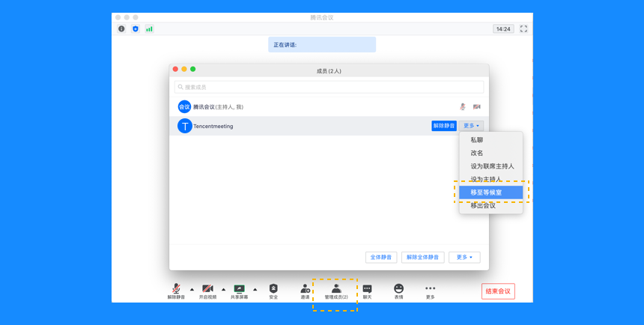Viewport: 644px width, 325px height.
Task: Enter full screen with the corner icon
Action: tap(523, 28)
